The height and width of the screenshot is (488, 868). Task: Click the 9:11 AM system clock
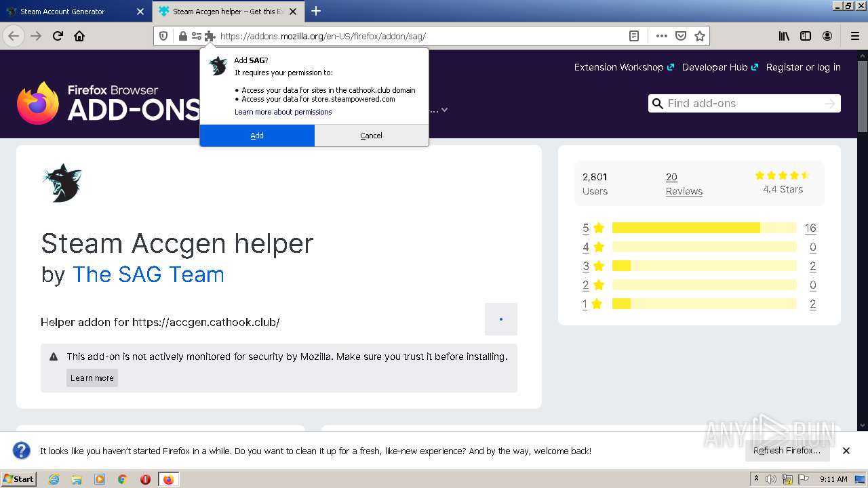(x=833, y=479)
